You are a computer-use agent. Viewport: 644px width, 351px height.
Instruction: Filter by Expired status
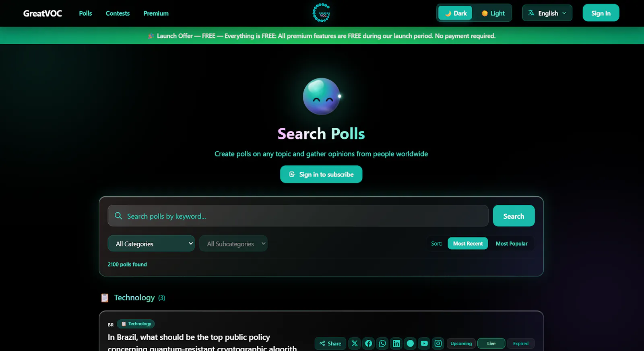pyautogui.click(x=521, y=343)
